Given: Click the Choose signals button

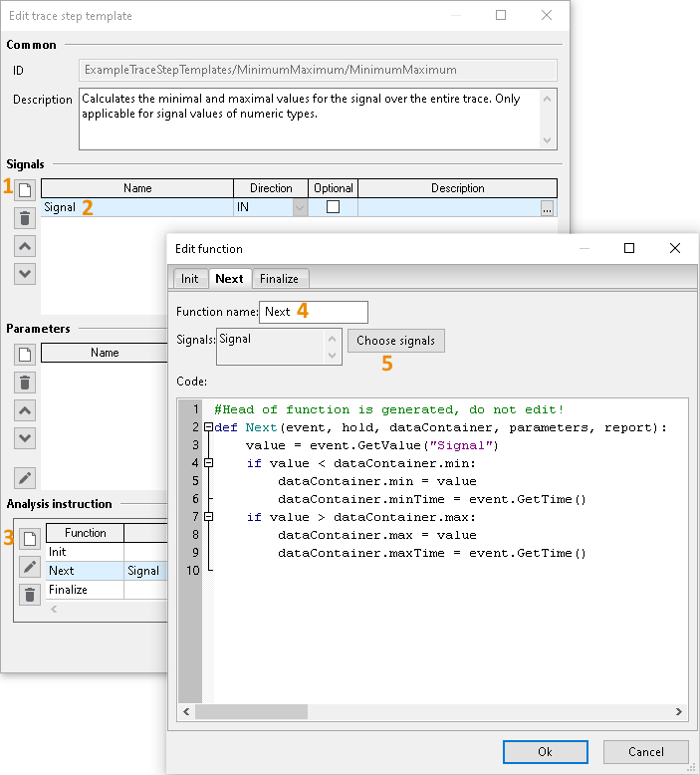Looking at the screenshot, I should [395, 341].
